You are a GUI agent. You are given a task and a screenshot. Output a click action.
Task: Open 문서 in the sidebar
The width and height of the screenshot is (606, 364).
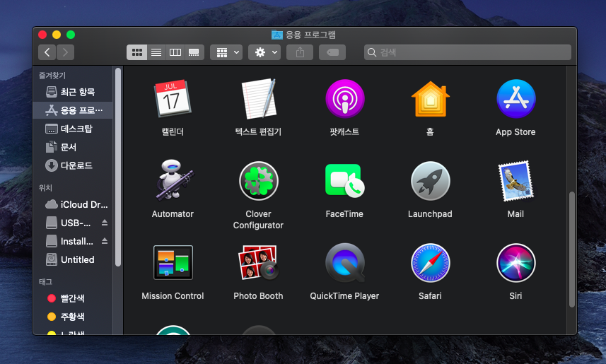(74, 147)
